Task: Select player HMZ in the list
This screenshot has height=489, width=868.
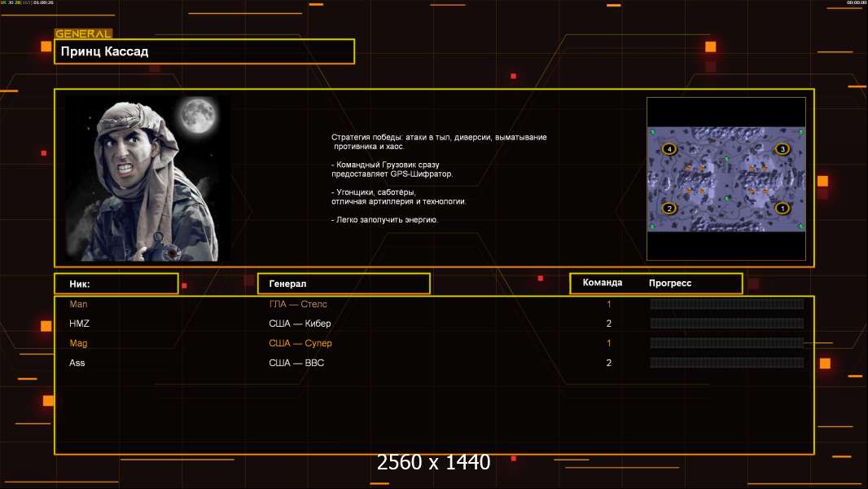Action: click(79, 324)
